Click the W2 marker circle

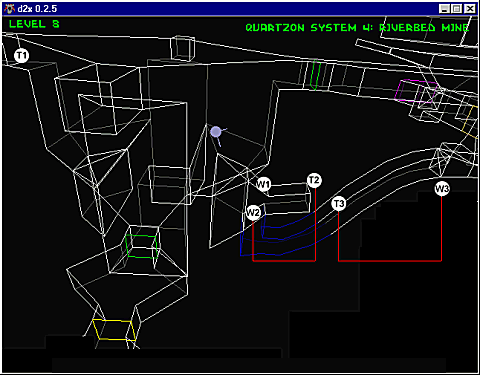253,212
